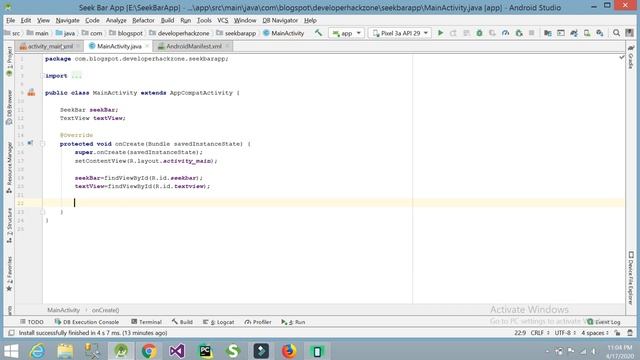
Task: Toggle tool window bars icon in status bar
Action: pos(11,333)
